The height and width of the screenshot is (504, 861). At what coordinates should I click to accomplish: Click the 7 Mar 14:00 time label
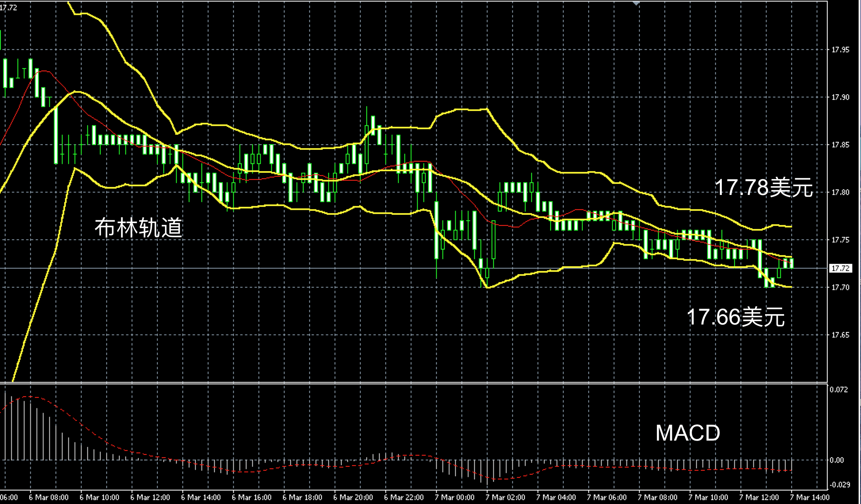point(809,497)
